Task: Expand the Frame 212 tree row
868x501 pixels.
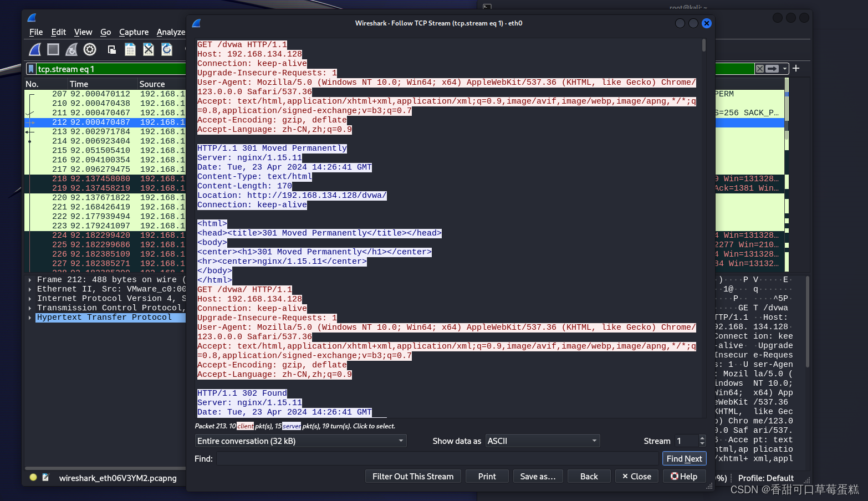Action: coord(29,280)
